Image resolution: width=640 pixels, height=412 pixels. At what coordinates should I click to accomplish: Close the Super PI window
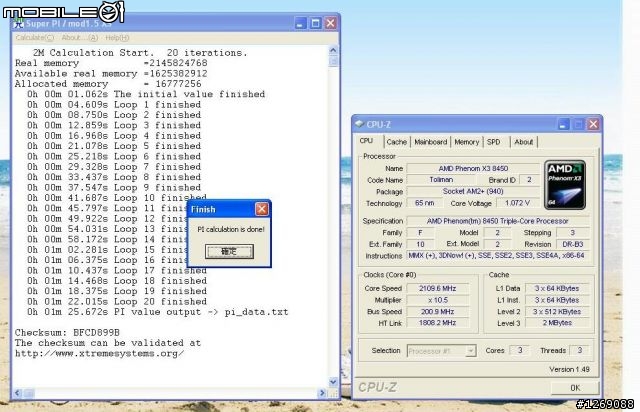(331, 23)
